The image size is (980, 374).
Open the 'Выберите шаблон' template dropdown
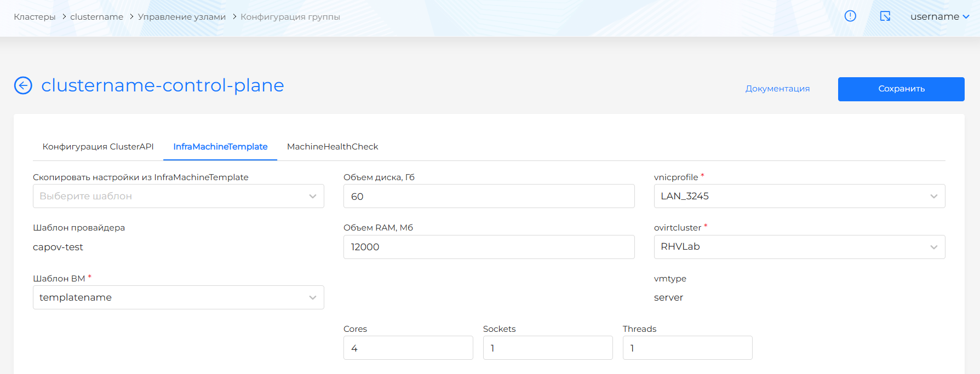178,196
